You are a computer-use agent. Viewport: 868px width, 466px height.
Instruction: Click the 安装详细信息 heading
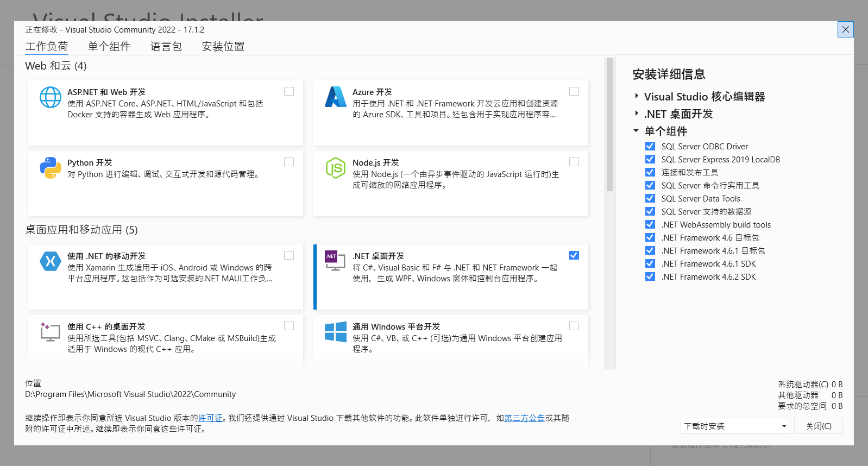[x=669, y=74]
